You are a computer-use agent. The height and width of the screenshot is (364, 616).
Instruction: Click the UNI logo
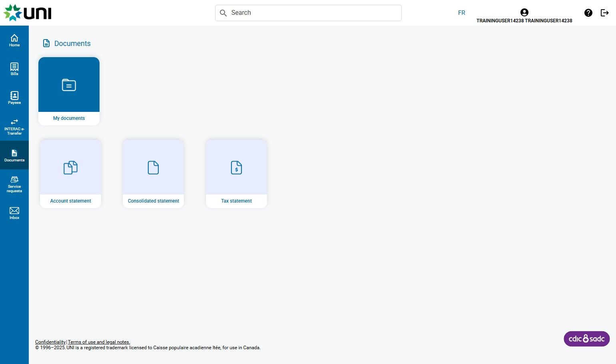pos(28,13)
